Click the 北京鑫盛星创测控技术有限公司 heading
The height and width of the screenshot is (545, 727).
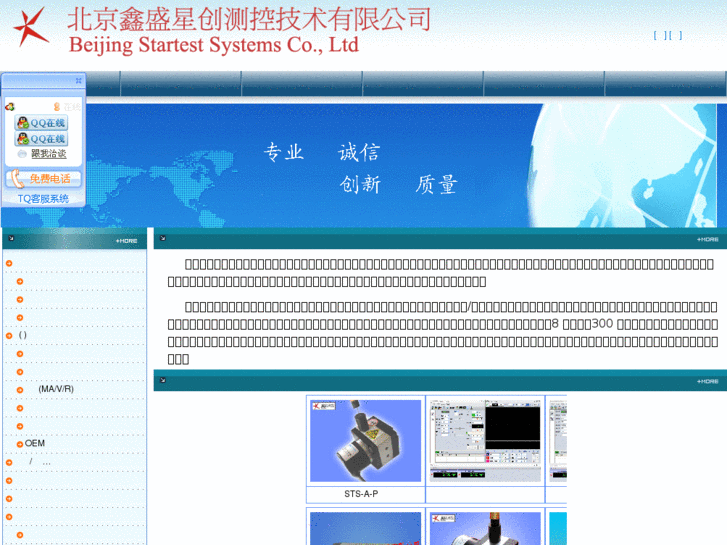(249, 20)
